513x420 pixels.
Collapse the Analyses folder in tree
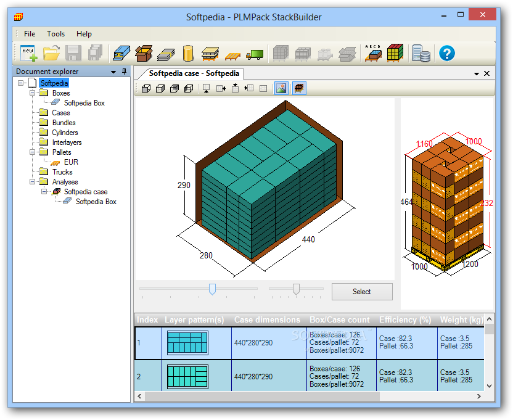(x=33, y=181)
